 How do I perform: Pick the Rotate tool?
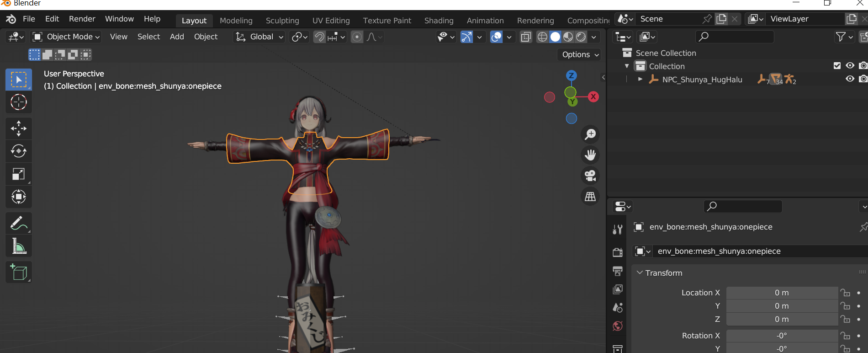pos(19,151)
